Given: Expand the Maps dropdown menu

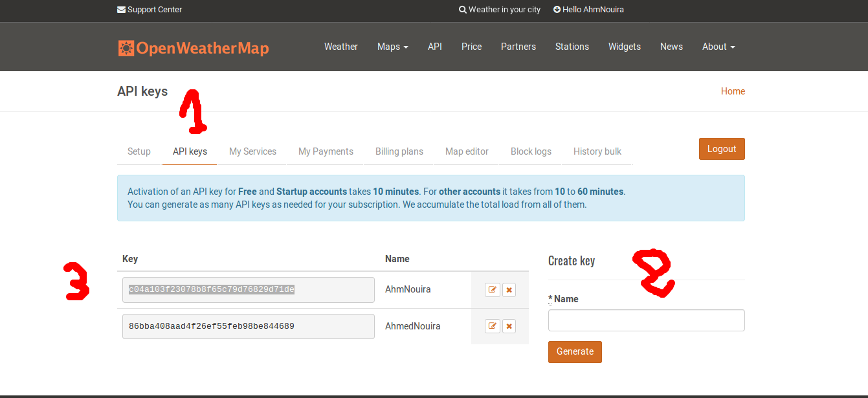Looking at the screenshot, I should point(393,47).
